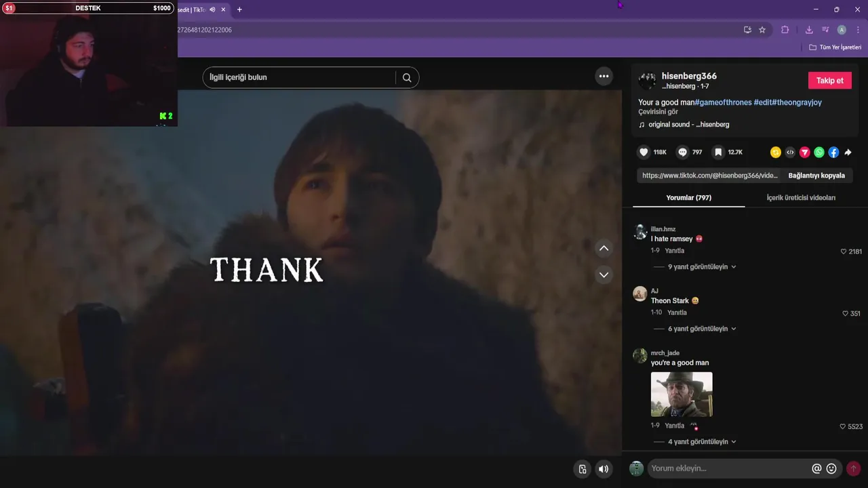Like illan.hmz's comment
The image size is (868, 488).
tap(844, 251)
